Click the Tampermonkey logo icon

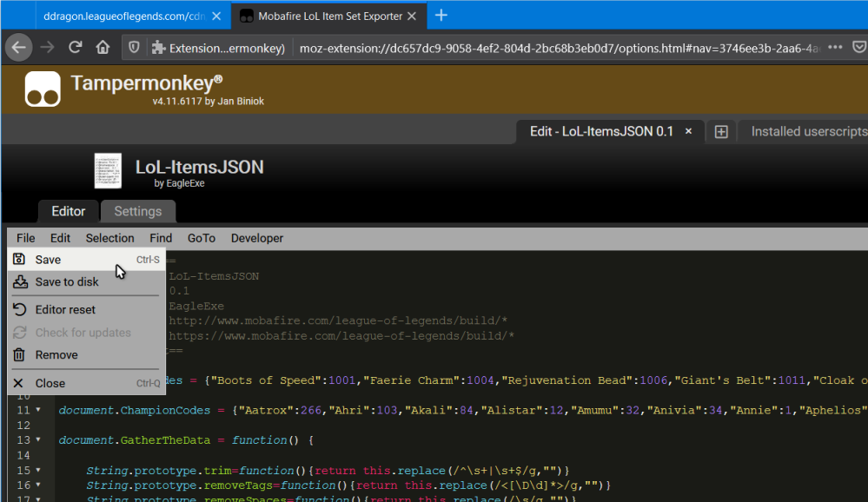click(43, 89)
